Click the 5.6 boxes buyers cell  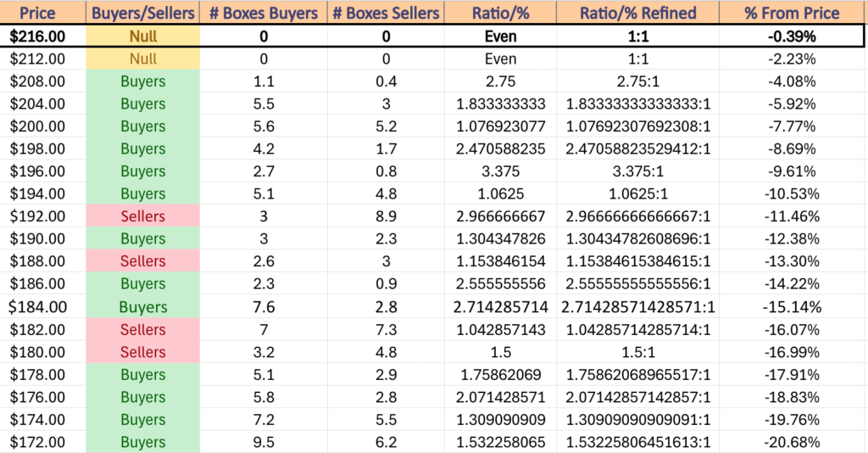[264, 126]
